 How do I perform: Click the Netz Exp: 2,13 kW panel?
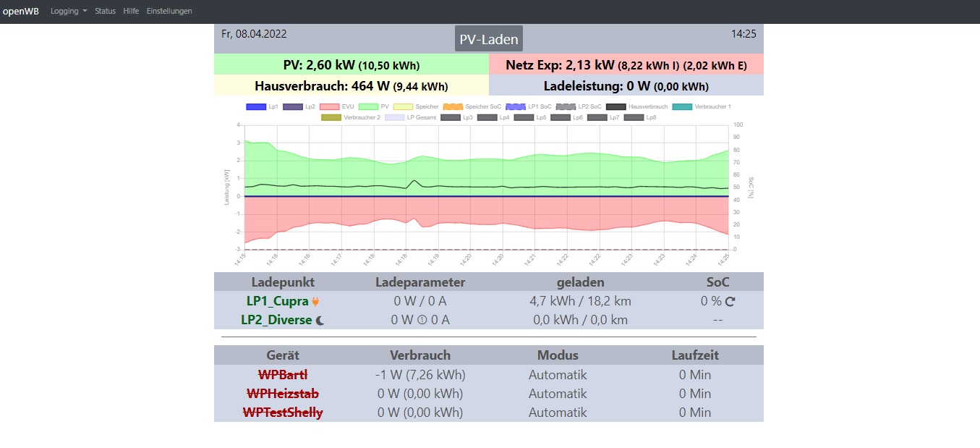click(626, 64)
